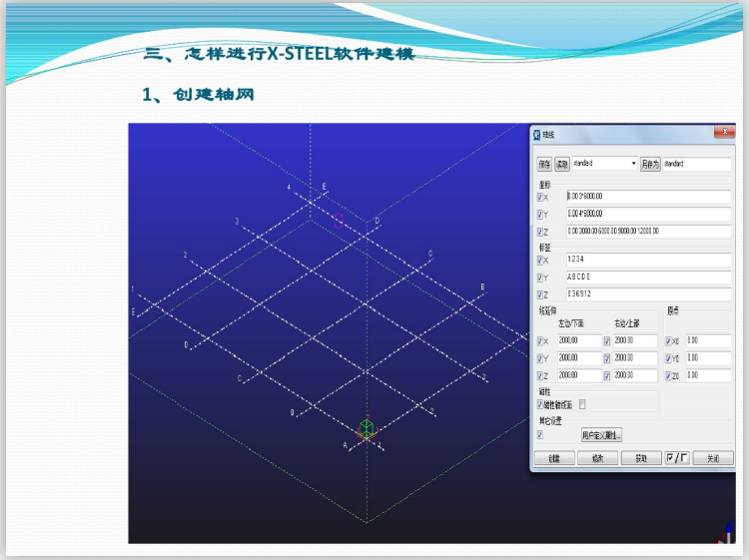The width and height of the screenshot is (749, 560).
Task: Click the Z coordinate values input field
Action: click(x=647, y=231)
